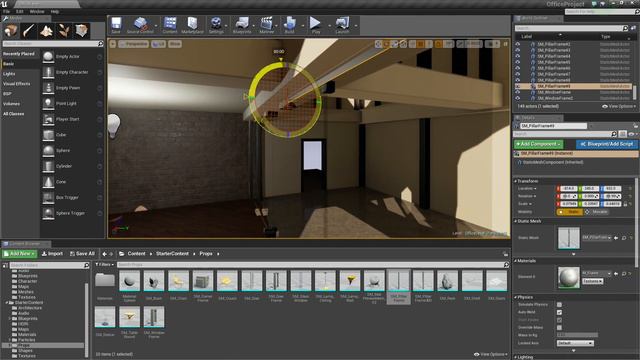Image resolution: width=640 pixels, height=360 pixels.
Task: Select Foliage mode icon
Action: (x=64, y=31)
